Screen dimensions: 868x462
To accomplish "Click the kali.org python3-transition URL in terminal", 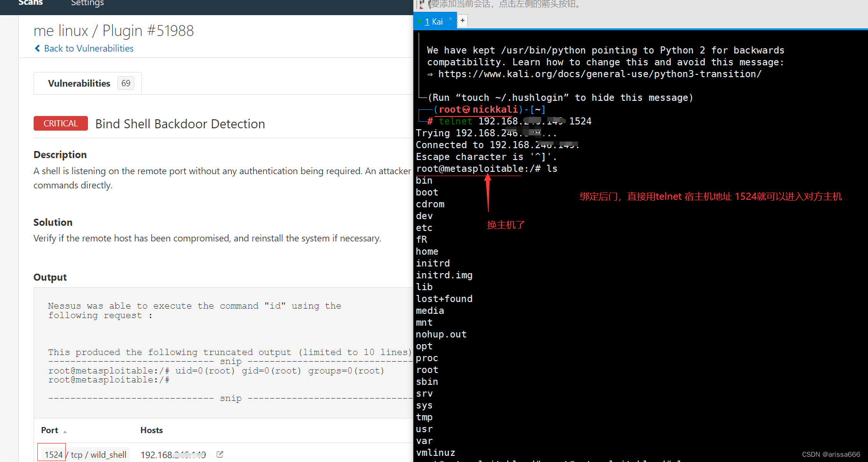I will [600, 74].
